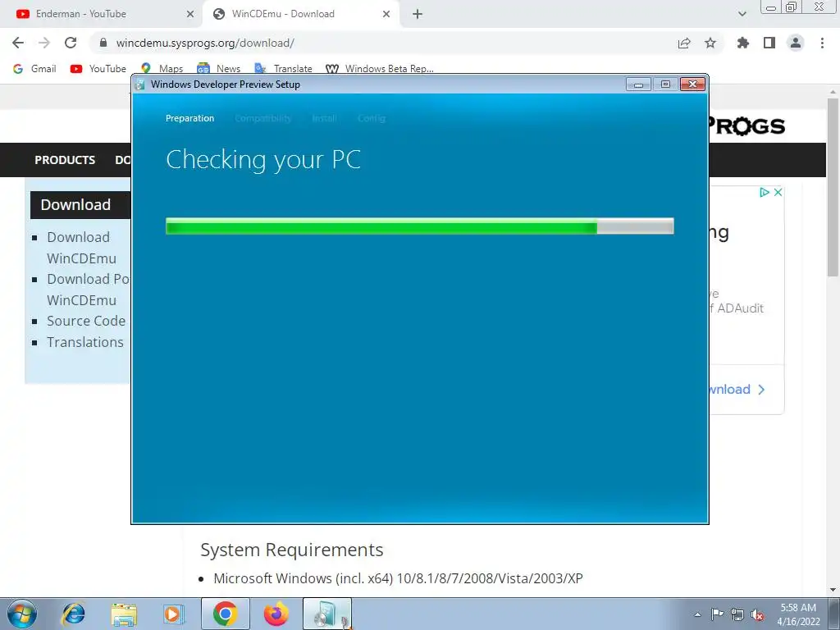Open the Chrome extensions puzzle icon
This screenshot has width=840, height=630.
pyautogui.click(x=743, y=43)
